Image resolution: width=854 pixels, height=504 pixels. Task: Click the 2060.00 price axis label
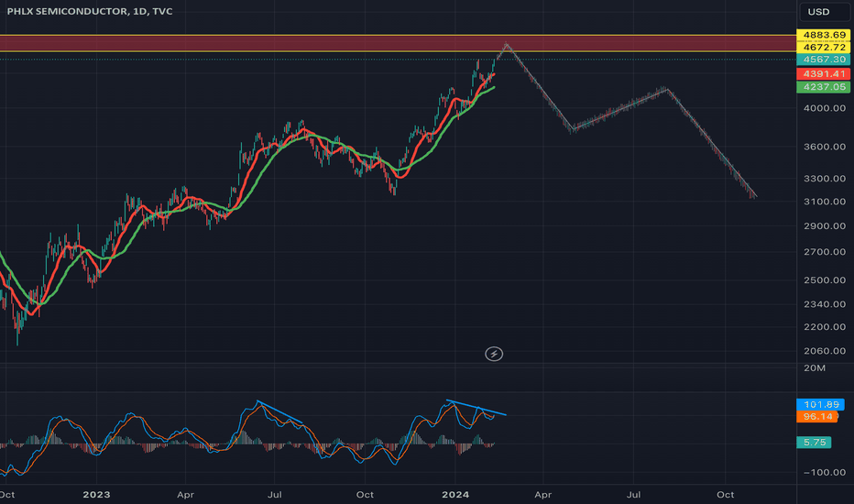point(825,351)
